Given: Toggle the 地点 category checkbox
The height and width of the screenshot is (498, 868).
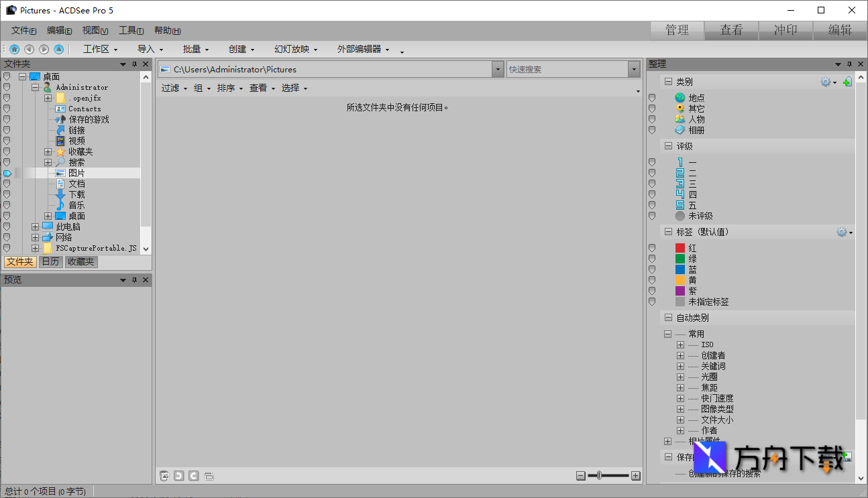Looking at the screenshot, I should (x=651, y=97).
